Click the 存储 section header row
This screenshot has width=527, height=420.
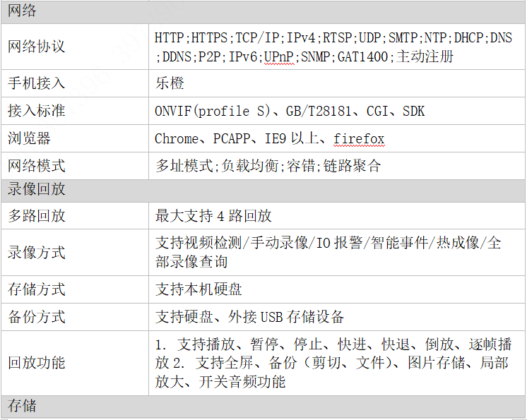point(263,407)
